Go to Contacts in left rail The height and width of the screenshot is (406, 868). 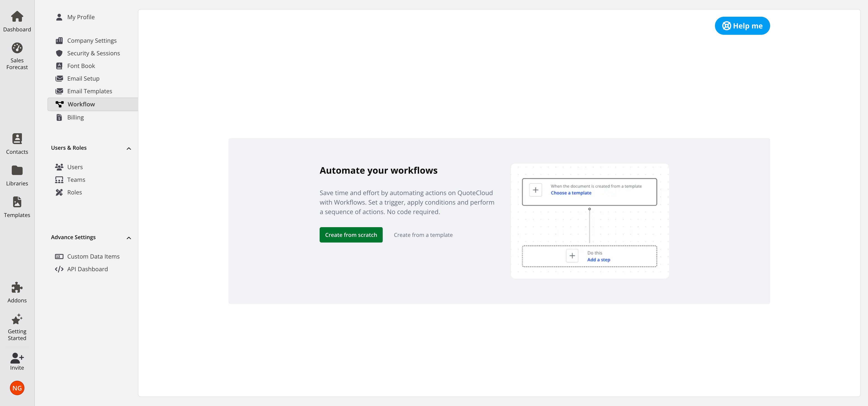(17, 139)
